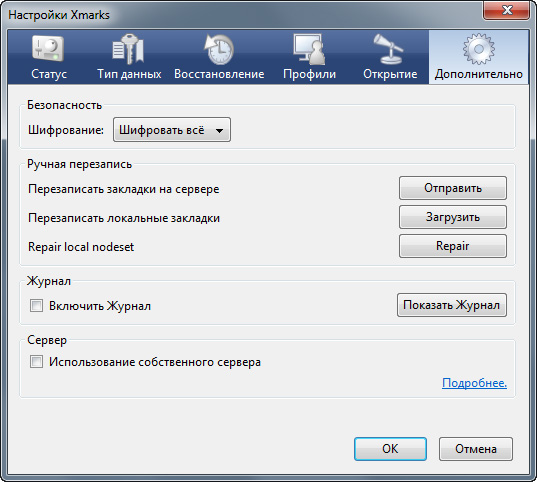This screenshot has width=537, height=482.
Task: Click the Загрузить button
Action: (453, 217)
